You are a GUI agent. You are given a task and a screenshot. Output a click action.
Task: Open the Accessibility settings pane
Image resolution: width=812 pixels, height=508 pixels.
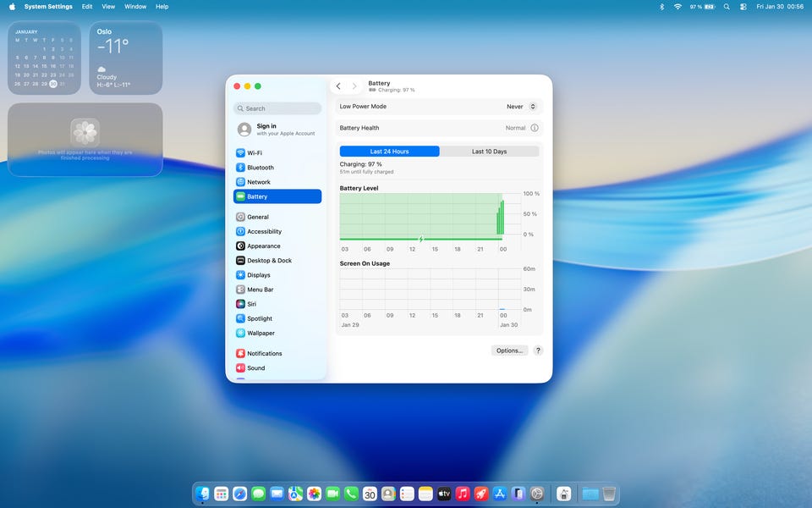pos(264,231)
